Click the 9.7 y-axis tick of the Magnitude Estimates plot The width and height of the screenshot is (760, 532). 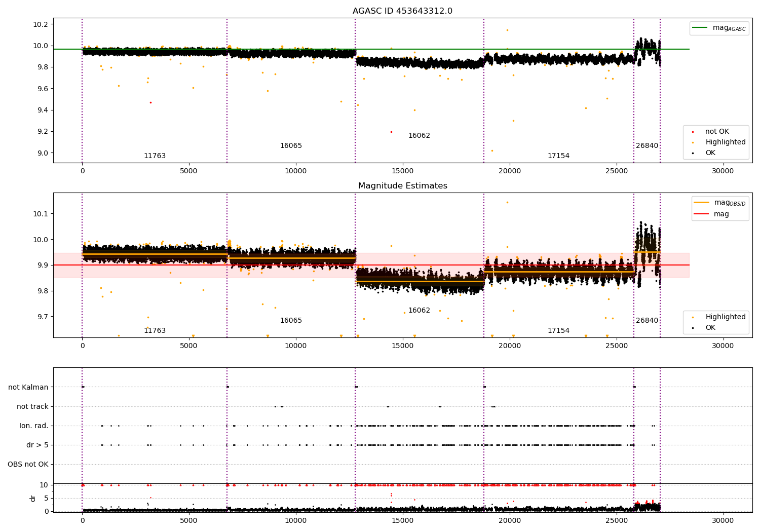coord(43,317)
